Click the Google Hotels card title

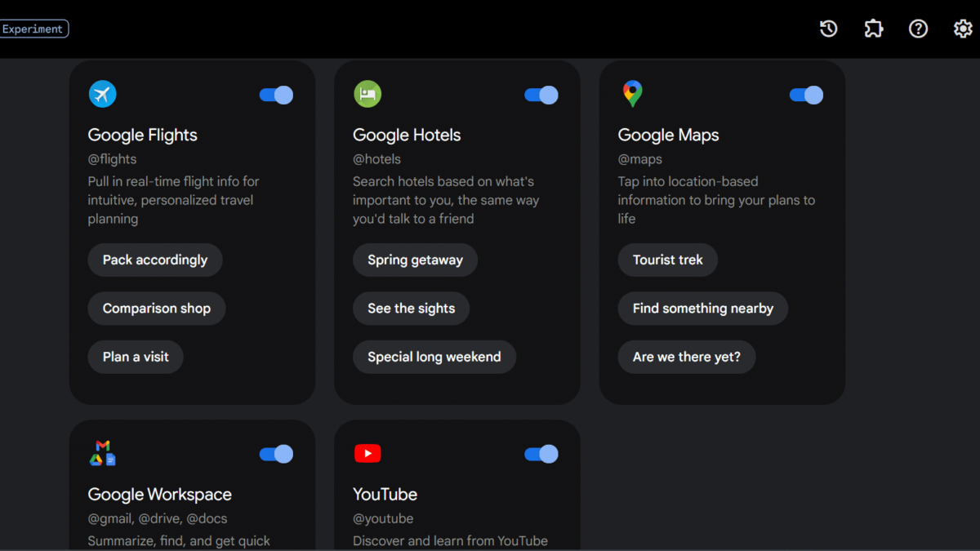pos(407,135)
